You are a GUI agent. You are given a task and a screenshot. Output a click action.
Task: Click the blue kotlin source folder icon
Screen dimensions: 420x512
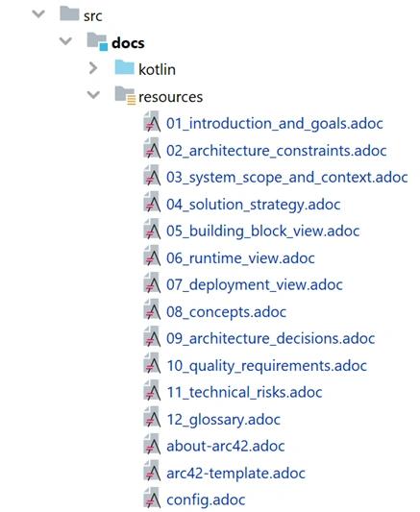coord(124,67)
